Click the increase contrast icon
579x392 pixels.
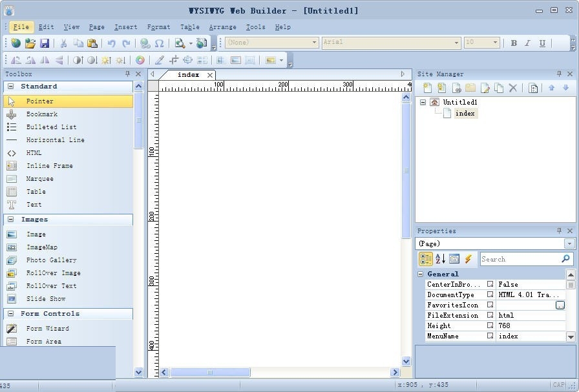78,60
